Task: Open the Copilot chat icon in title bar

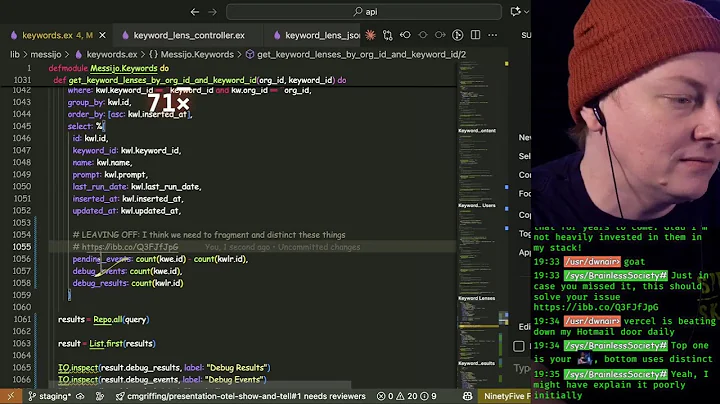Action: (515, 12)
